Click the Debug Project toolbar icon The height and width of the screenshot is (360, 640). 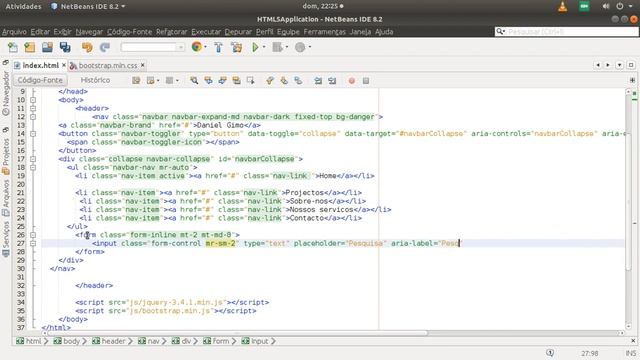pyautogui.click(x=278, y=47)
